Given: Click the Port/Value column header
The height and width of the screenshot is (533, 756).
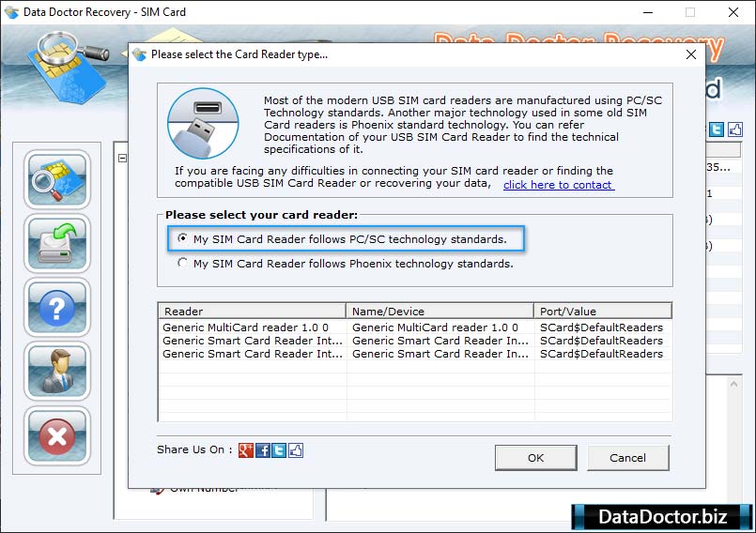Looking at the screenshot, I should click(603, 312).
